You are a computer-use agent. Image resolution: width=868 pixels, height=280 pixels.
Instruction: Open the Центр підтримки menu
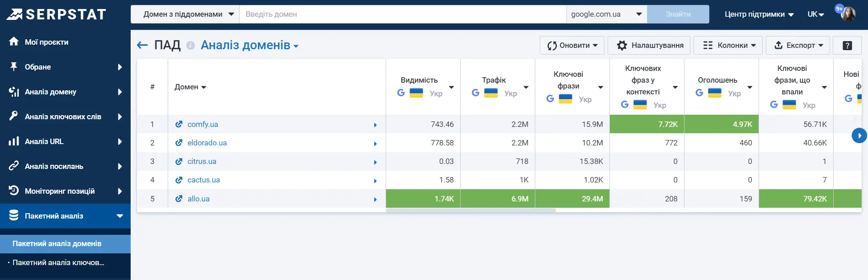tap(759, 14)
